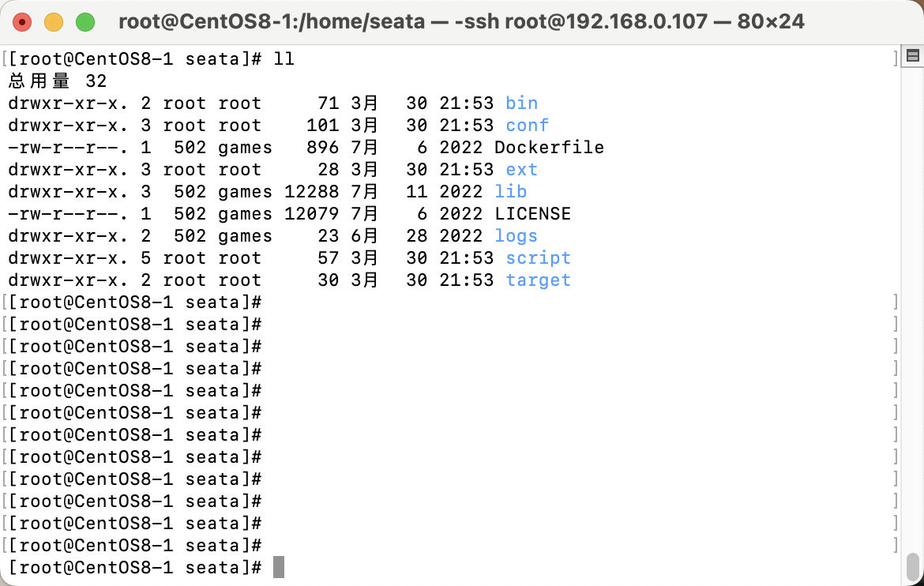924x586 pixels.
Task: Click the Dockerfile file name
Action: 549,148
